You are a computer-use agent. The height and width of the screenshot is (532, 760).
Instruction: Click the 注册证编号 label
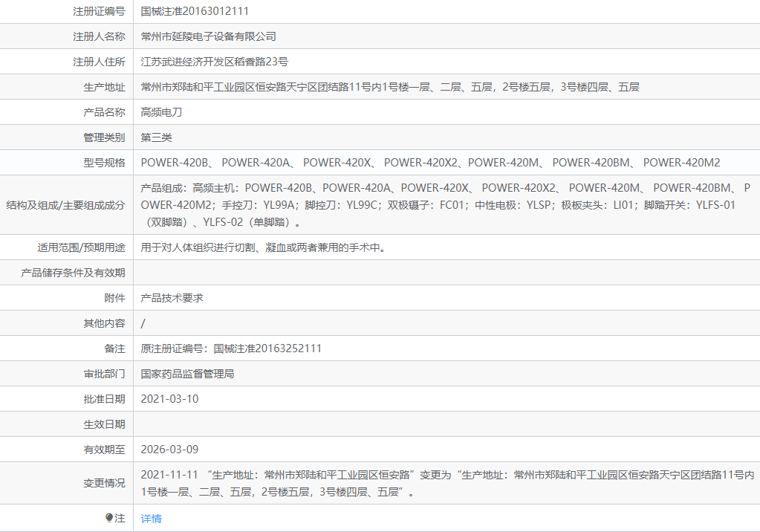99,11
